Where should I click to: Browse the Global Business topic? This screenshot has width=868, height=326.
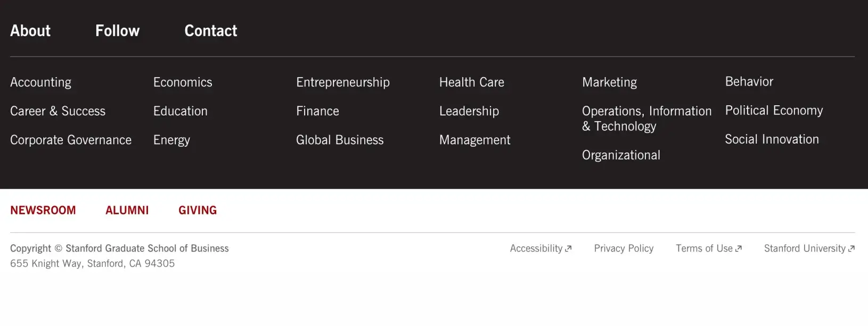coord(340,140)
